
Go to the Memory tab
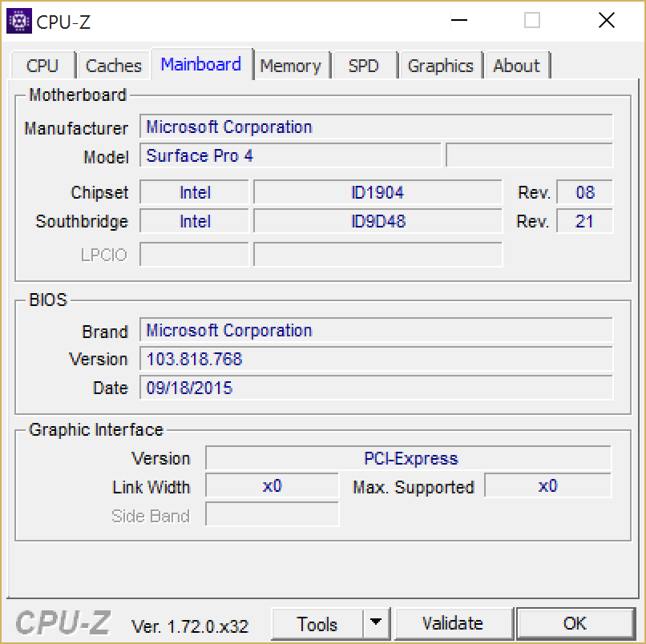click(x=290, y=66)
